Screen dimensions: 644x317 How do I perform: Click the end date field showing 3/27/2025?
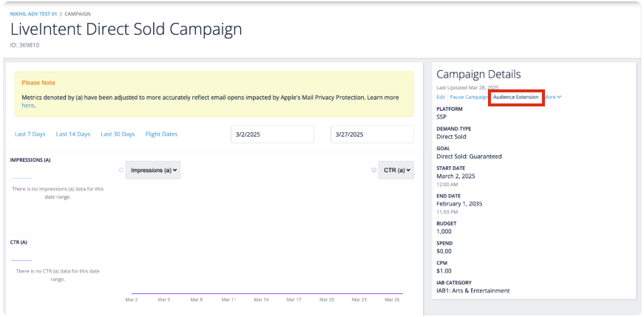(x=372, y=134)
